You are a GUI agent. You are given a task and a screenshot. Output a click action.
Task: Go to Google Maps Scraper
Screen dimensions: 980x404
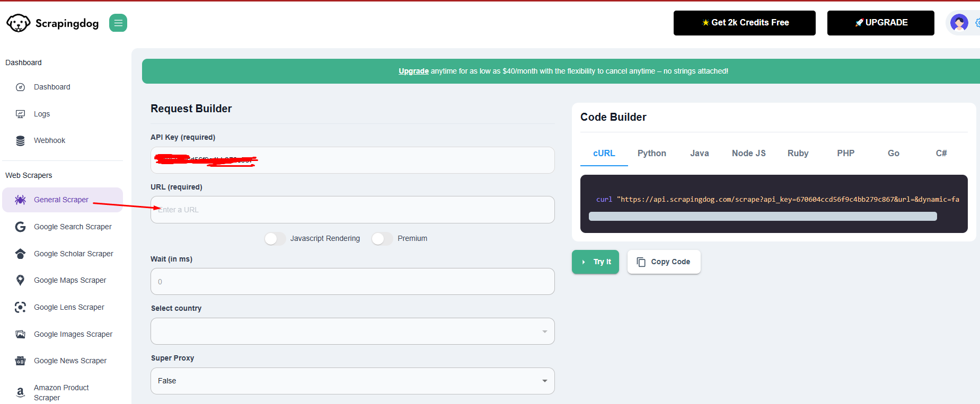tap(63, 280)
